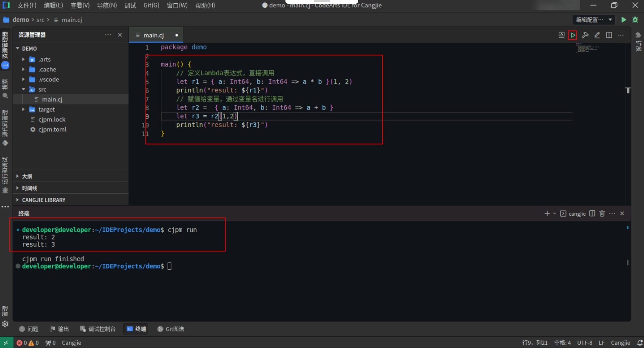Select main.cj in the file tree
644x348 pixels.
click(71, 99)
